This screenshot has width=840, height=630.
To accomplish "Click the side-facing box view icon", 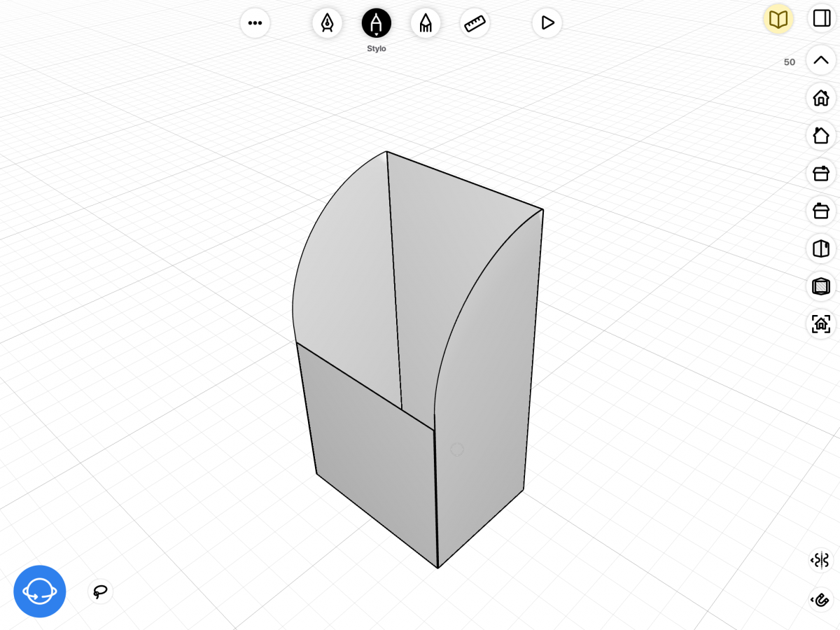I will click(x=820, y=248).
